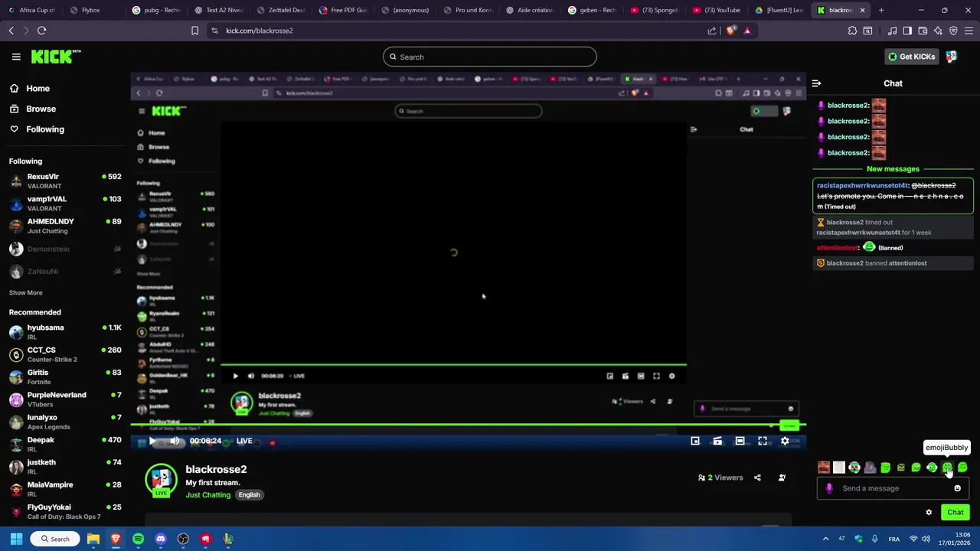The image size is (980, 551).
Task: Switch to the YouTube browser tab
Action: point(717,10)
